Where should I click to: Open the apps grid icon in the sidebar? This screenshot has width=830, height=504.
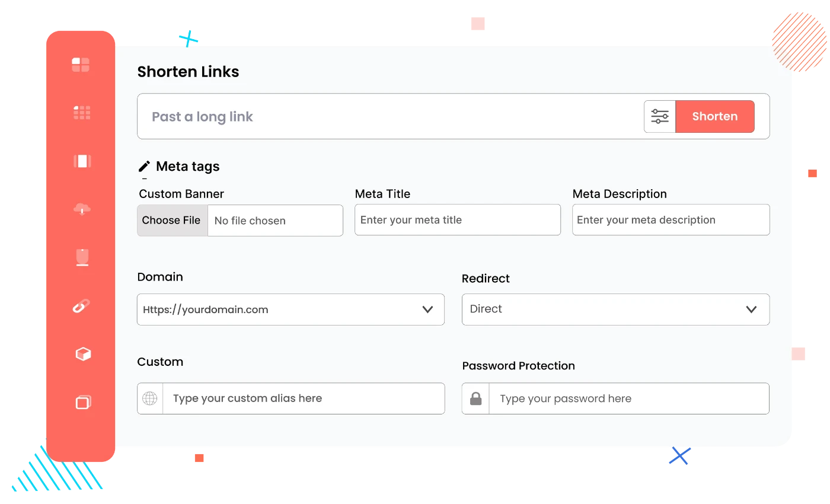click(81, 113)
